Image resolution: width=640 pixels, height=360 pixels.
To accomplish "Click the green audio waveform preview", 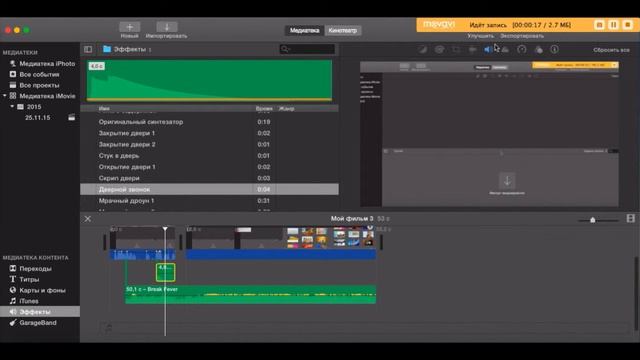I will [209, 80].
